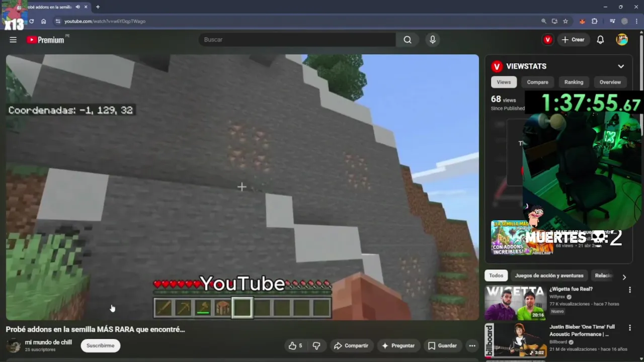Select the Todos filter chip
Viewport: 644px width, 362px height.
[x=496, y=276]
